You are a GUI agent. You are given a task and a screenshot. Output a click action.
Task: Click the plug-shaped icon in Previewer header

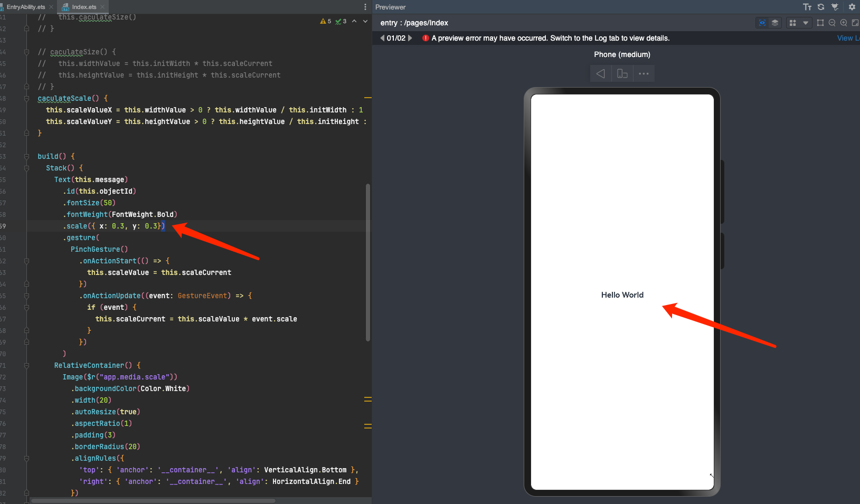835,7
